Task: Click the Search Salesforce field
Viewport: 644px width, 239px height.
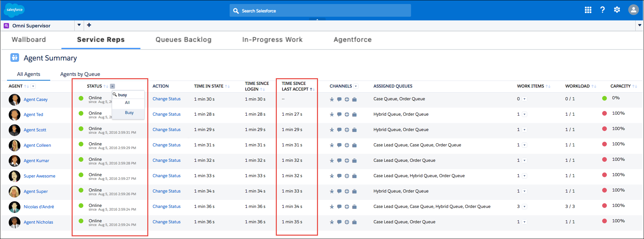Action: pyautogui.click(x=320, y=10)
